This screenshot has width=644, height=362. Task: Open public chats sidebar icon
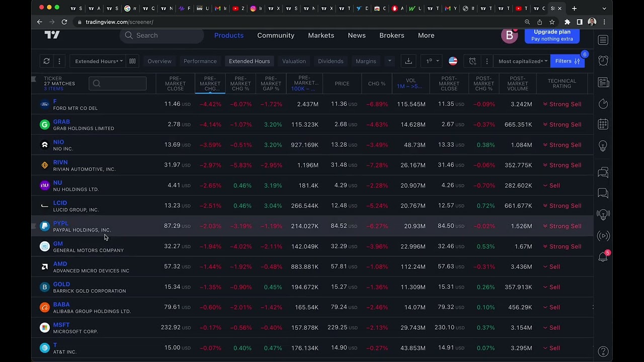tap(603, 172)
